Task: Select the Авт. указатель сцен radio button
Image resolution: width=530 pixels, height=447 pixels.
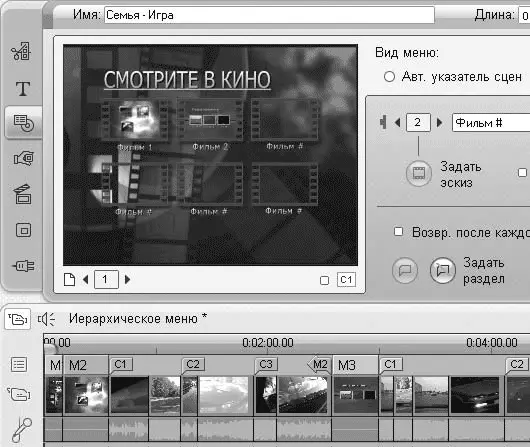Action: tap(389, 77)
